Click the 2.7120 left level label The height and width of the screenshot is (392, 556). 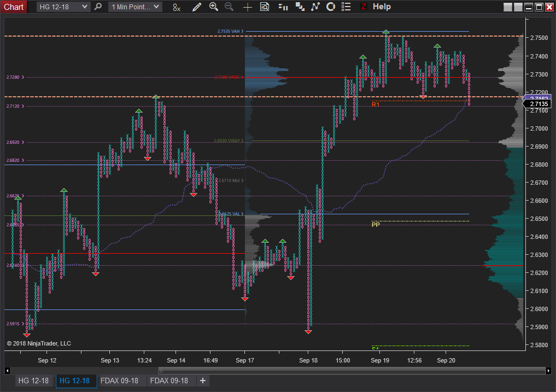coord(15,106)
